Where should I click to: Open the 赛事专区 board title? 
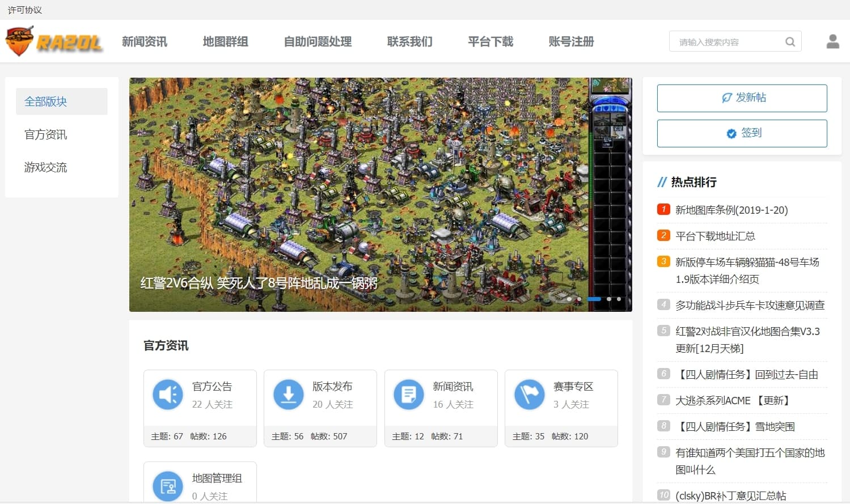(573, 387)
